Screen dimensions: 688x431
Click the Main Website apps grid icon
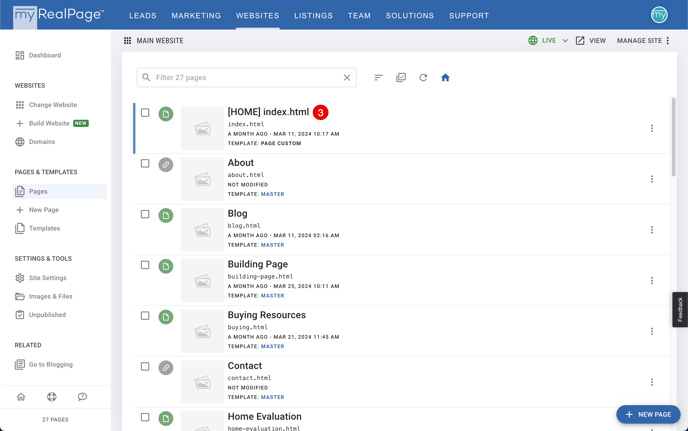(x=128, y=41)
